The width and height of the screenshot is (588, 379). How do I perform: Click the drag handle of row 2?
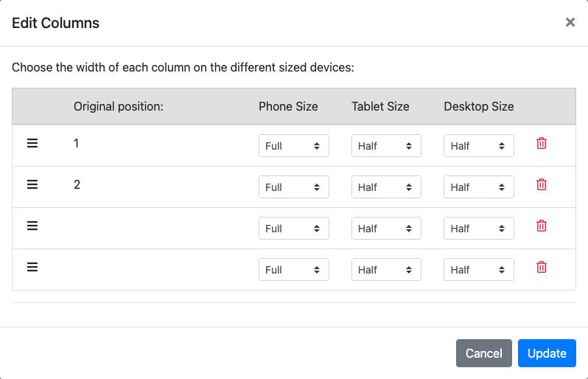[32, 185]
